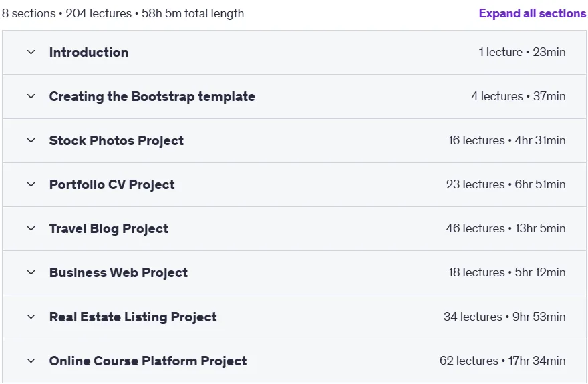This screenshot has height=384, width=588.
Task: Expand the Introduction section chevron
Action: 31,52
